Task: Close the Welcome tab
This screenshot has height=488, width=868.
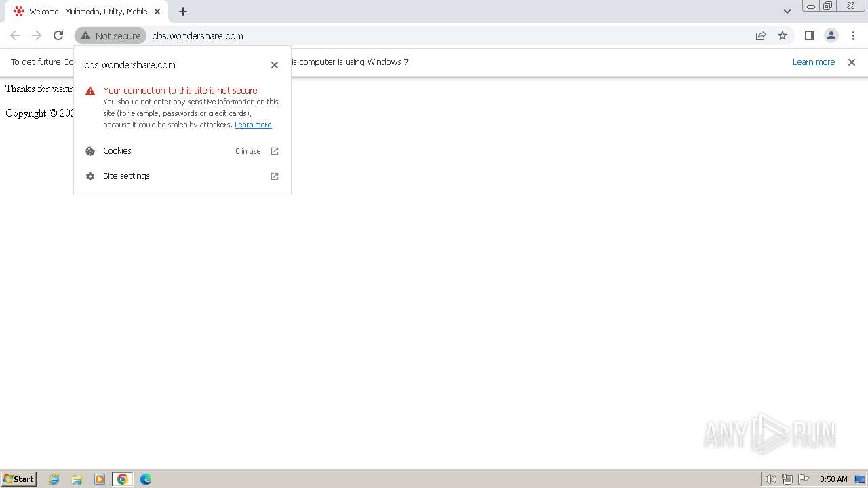Action: [x=157, y=12]
